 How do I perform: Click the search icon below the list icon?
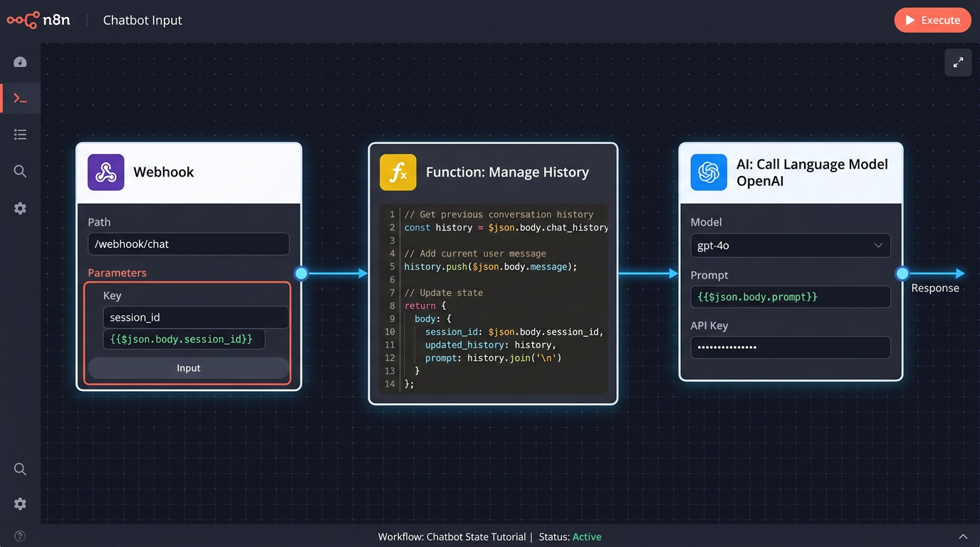tap(20, 171)
